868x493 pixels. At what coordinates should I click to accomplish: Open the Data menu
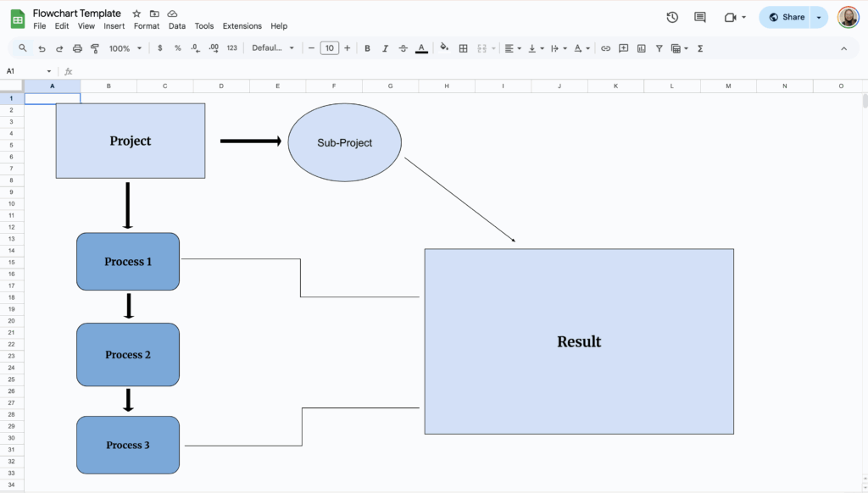(176, 25)
